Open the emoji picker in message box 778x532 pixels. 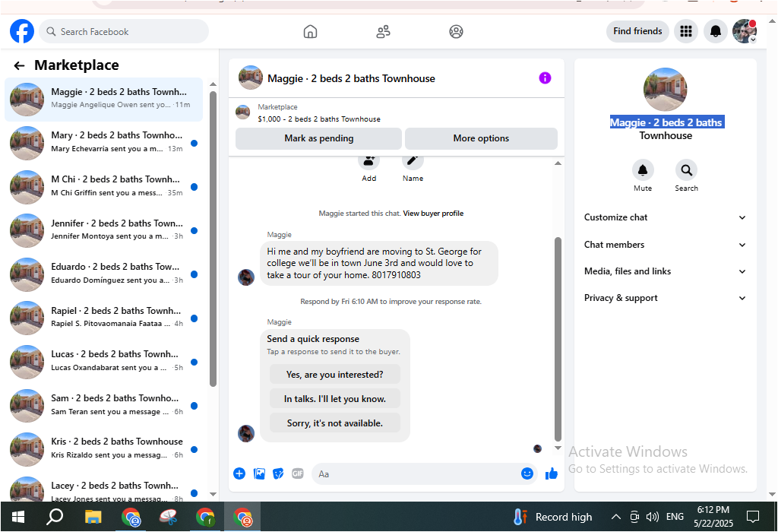pos(527,473)
